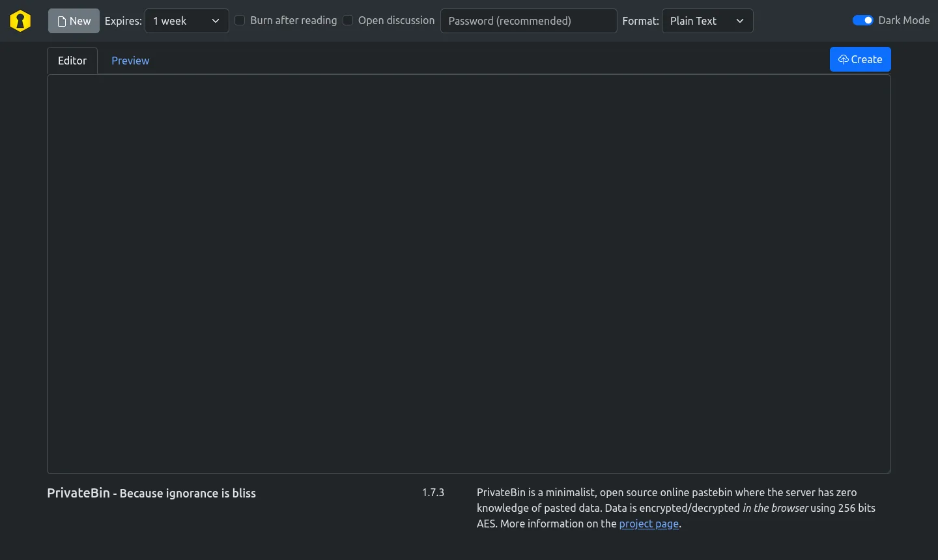Select the Editor tab

[72, 60]
